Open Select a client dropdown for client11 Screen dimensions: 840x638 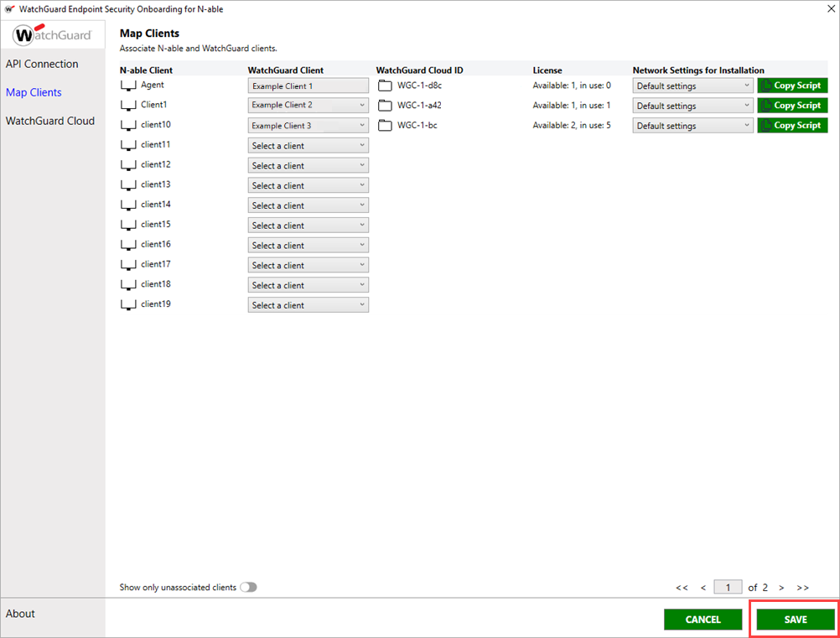pos(308,146)
